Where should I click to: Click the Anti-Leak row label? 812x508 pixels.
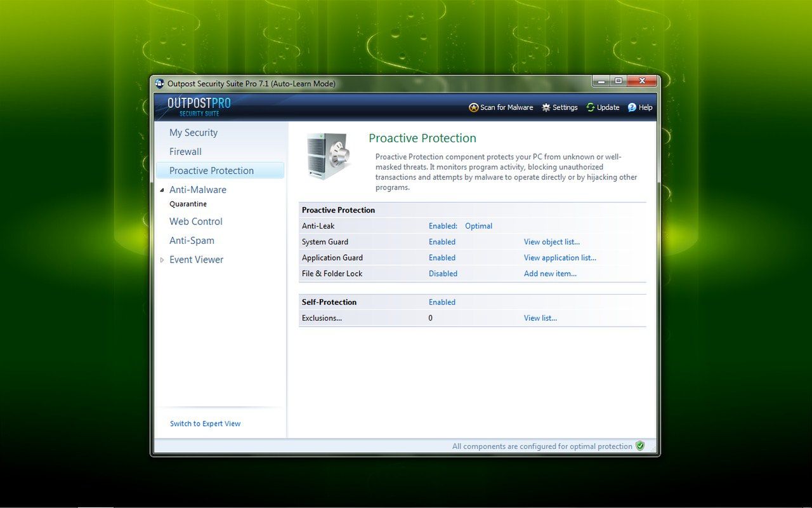pos(318,226)
